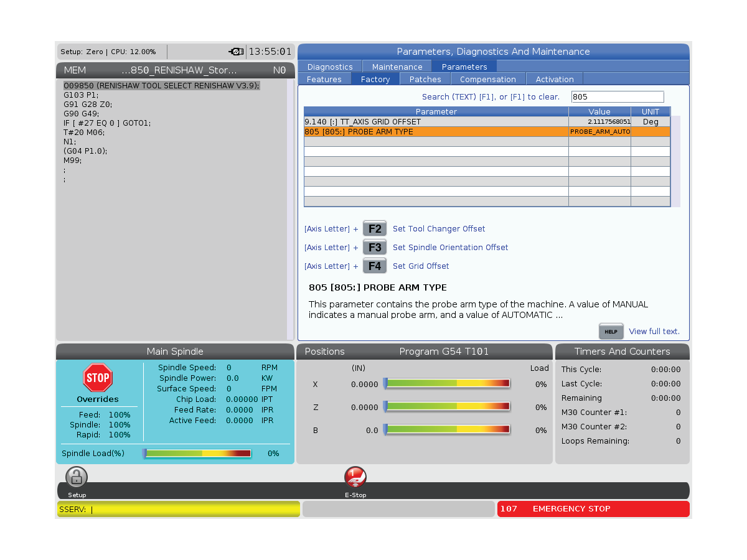Open the Compensation sub-tab
Screen dimensions: 747x560
tap(488, 79)
